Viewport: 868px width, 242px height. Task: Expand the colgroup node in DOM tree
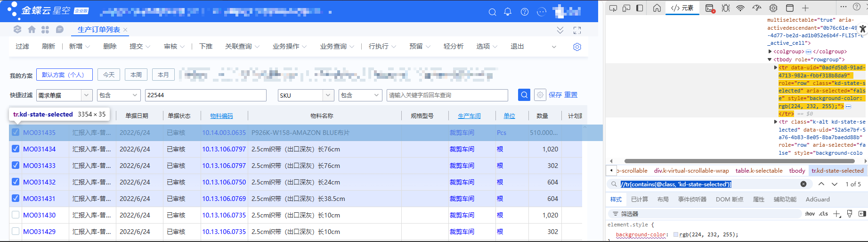[770, 51]
